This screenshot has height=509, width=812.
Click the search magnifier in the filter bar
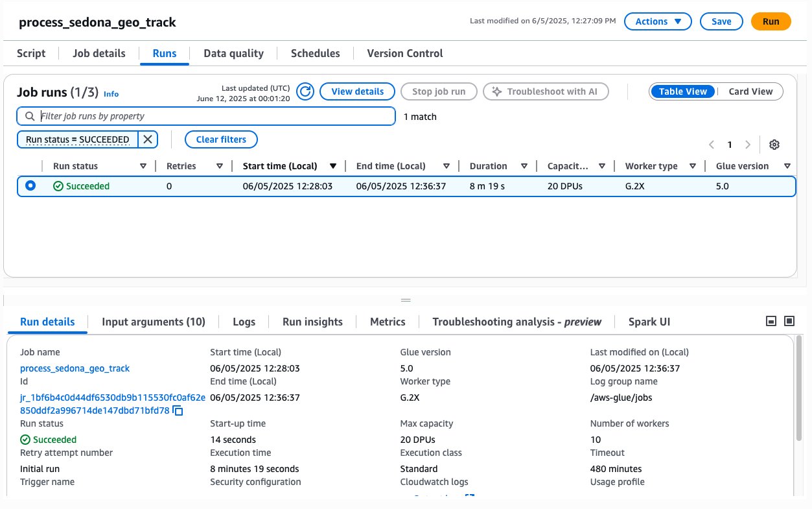coord(29,115)
